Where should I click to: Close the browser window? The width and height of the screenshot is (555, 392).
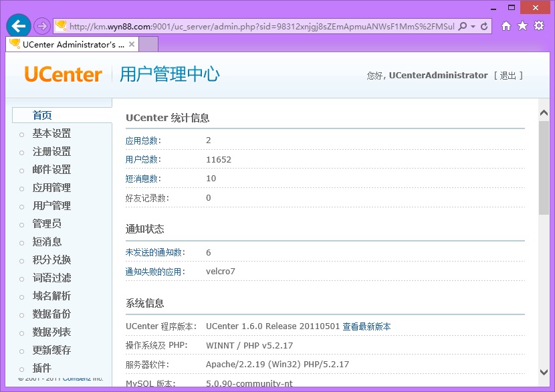tap(535, 7)
